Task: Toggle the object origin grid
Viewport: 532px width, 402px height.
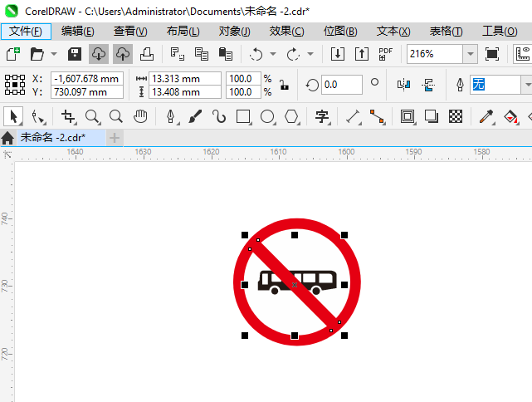Action: [15, 85]
